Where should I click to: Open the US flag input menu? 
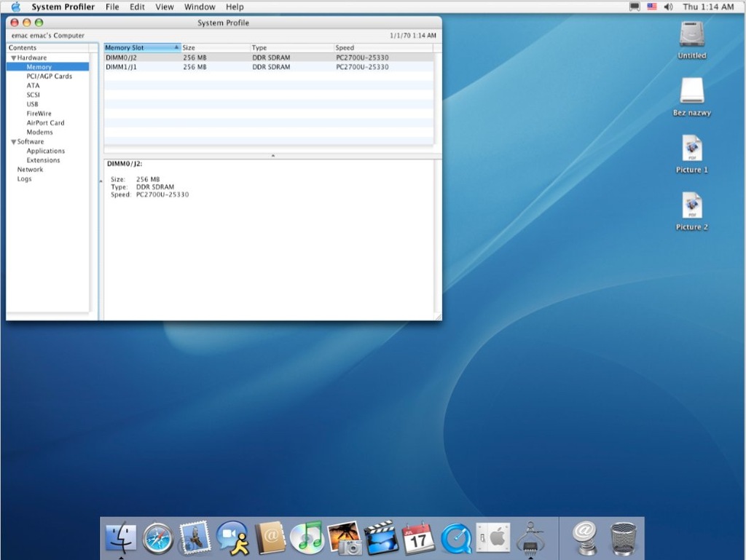652,7
